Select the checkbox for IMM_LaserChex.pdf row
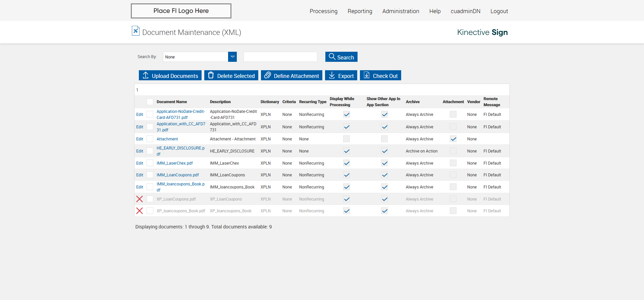Image resolution: width=644 pixels, height=300 pixels. pyautogui.click(x=150, y=163)
